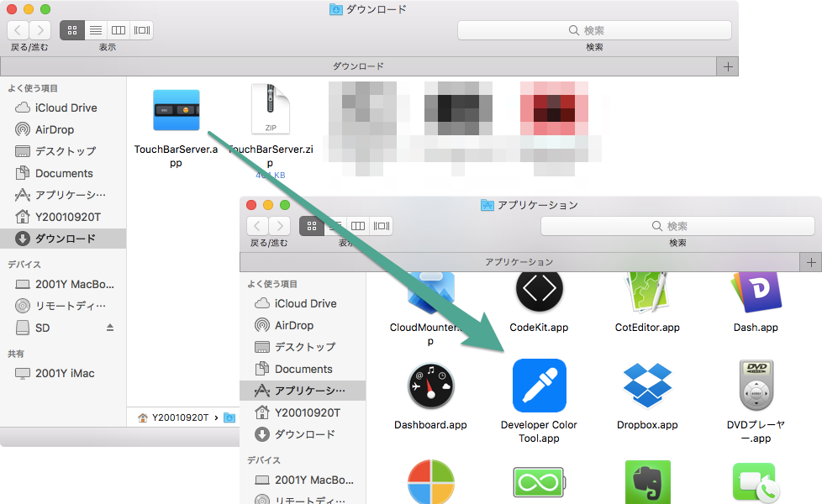Select TouchBarServer.zip file in Downloads window
This screenshot has height=504, width=822.
tap(271, 109)
